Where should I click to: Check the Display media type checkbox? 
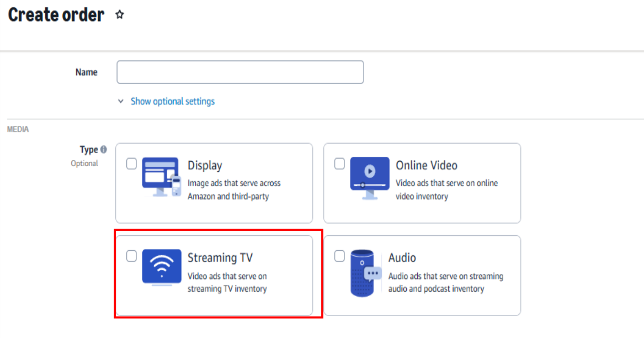click(131, 163)
